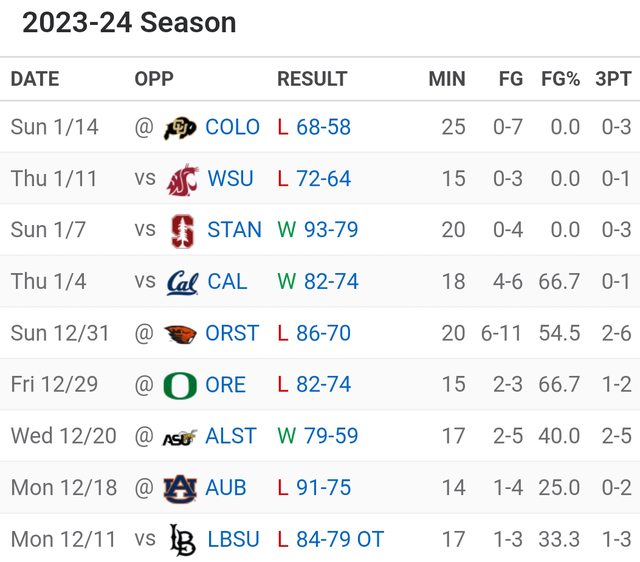640x562 pixels.
Task: Open the COLO team link
Action: tap(232, 127)
